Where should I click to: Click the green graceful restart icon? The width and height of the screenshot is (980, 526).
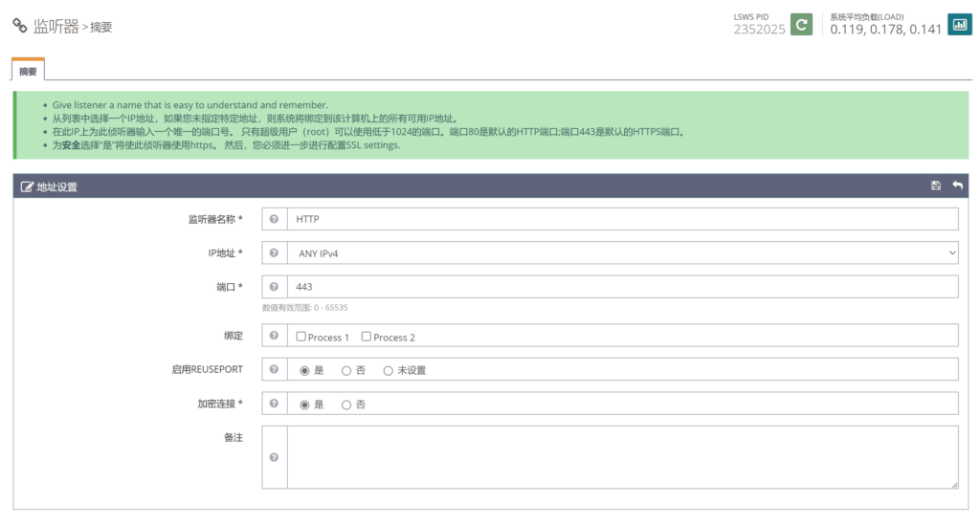[x=801, y=24]
